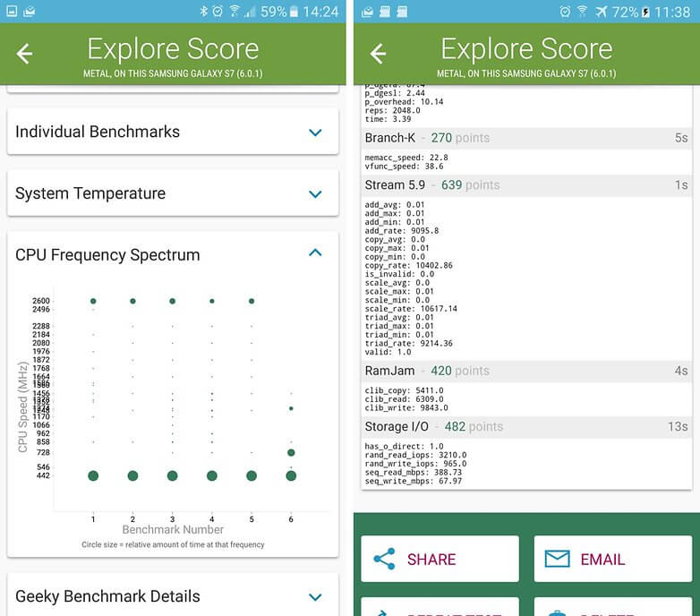Expand the Geeky Benchmark Details section
Screen dimensions: 700x616
(173, 595)
